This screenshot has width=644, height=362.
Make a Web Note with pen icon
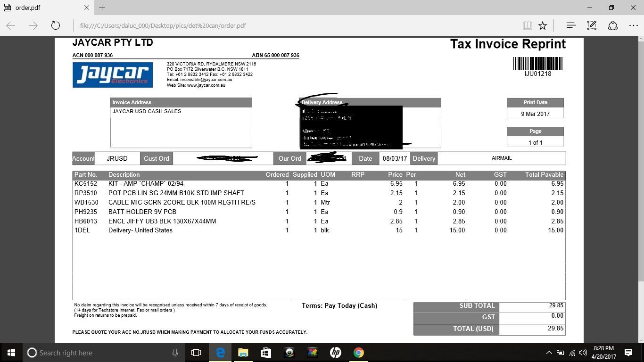592,25
